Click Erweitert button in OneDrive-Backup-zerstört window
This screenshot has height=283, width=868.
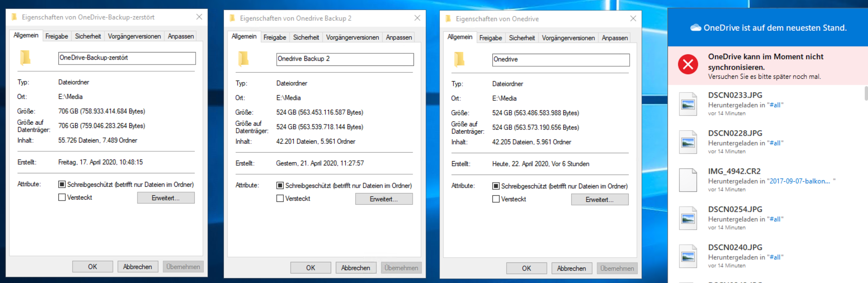(166, 198)
